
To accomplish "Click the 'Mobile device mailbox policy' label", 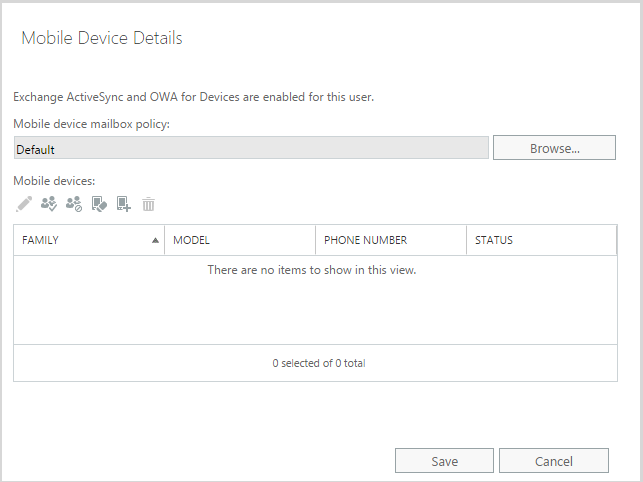I will pos(92,124).
